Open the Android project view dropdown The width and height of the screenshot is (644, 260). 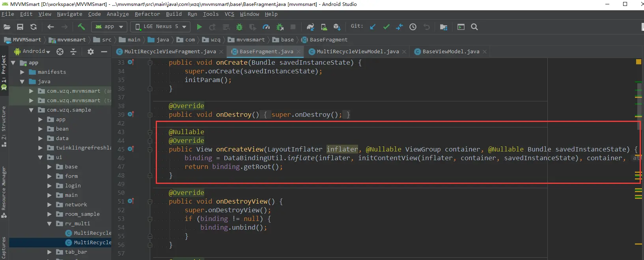pos(32,51)
